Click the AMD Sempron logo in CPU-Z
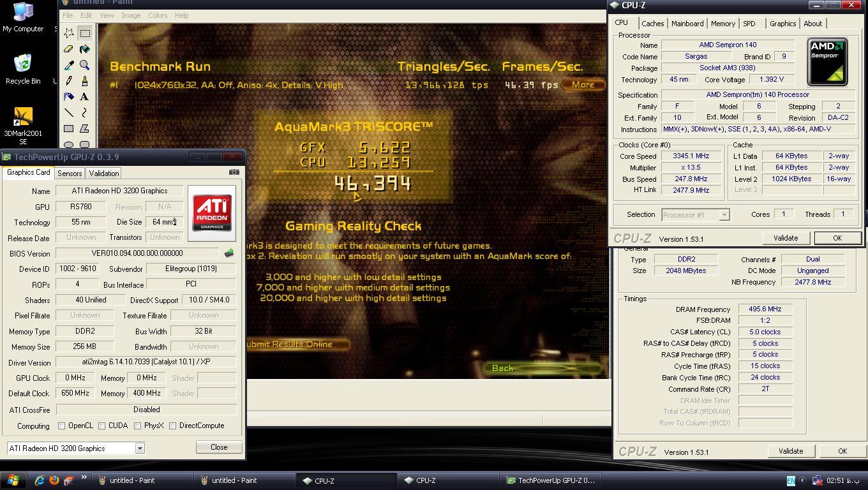 pyautogui.click(x=827, y=61)
